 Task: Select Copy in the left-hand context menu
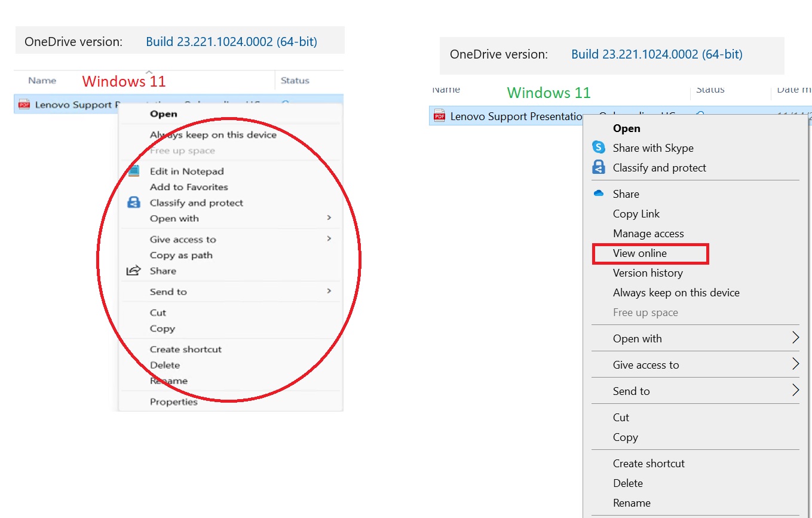[163, 329]
